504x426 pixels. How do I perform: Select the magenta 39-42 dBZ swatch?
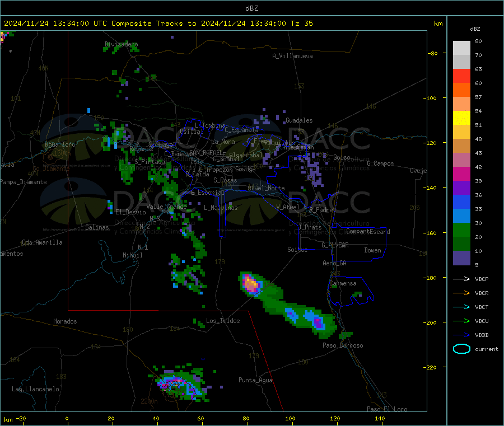point(461,174)
